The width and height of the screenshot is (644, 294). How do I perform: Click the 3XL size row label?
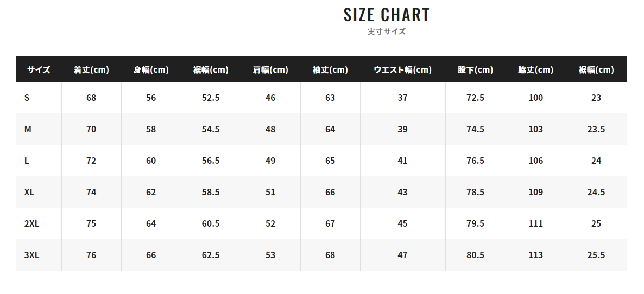pos(31,255)
